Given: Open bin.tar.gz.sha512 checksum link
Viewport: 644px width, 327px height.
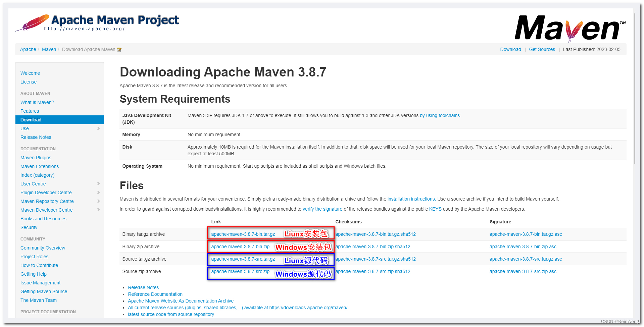Looking at the screenshot, I should pos(376,234).
